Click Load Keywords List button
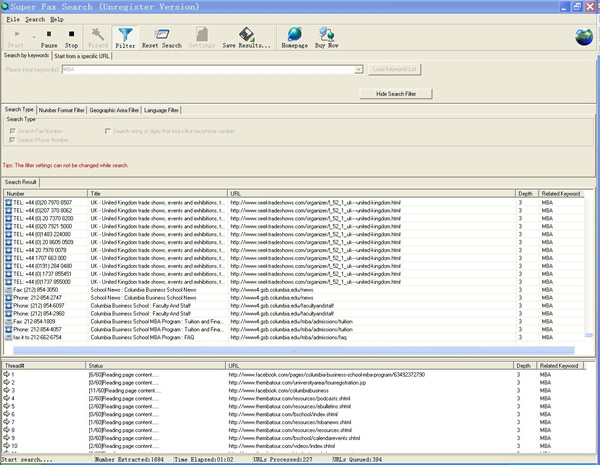600x465 pixels. point(395,69)
